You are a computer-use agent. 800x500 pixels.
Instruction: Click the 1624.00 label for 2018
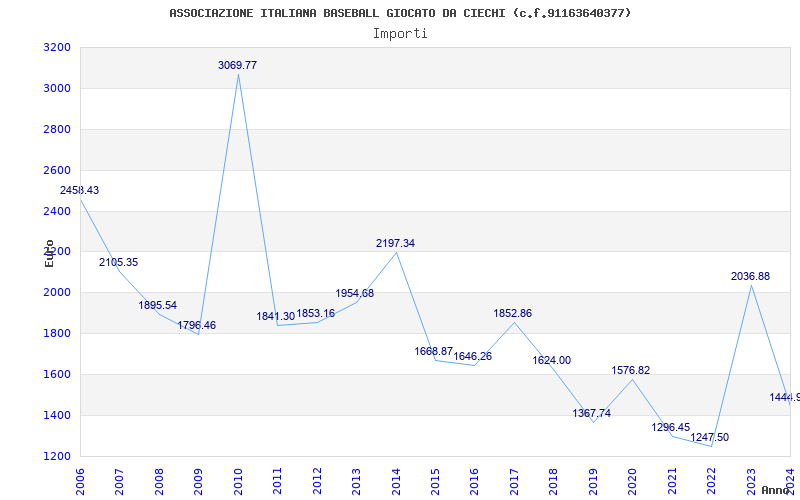(552, 360)
